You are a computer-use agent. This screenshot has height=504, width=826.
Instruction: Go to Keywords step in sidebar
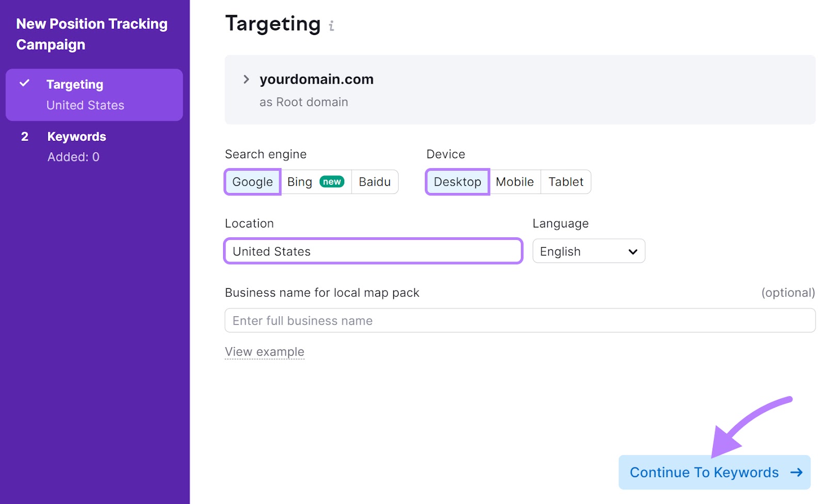click(x=94, y=147)
